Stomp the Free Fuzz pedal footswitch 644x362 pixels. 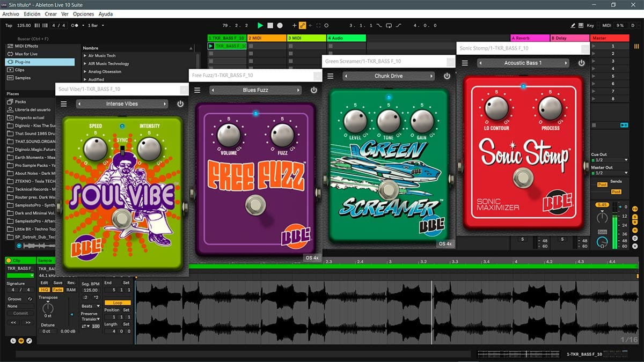[255, 206]
